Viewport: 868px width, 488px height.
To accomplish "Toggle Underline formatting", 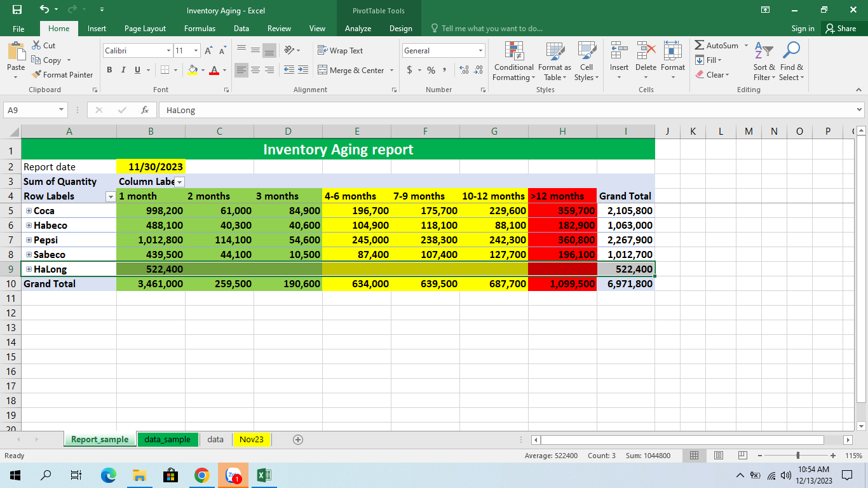I will [138, 70].
